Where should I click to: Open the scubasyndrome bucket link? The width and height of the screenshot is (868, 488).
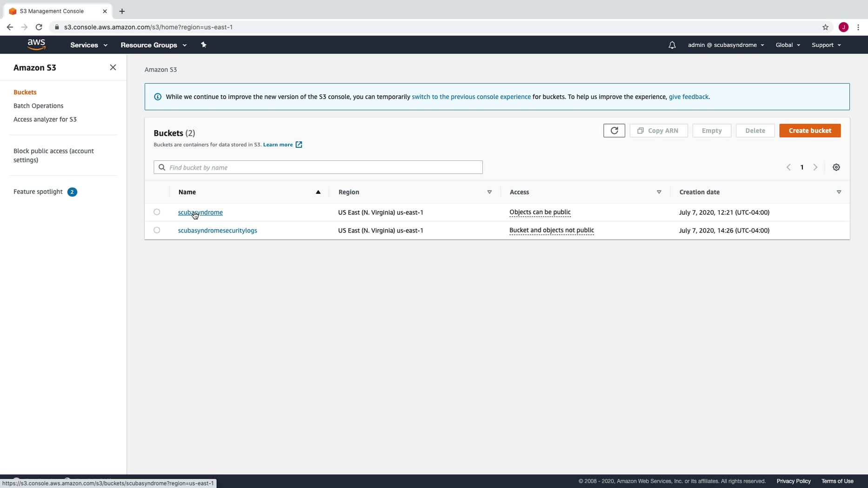coord(200,212)
